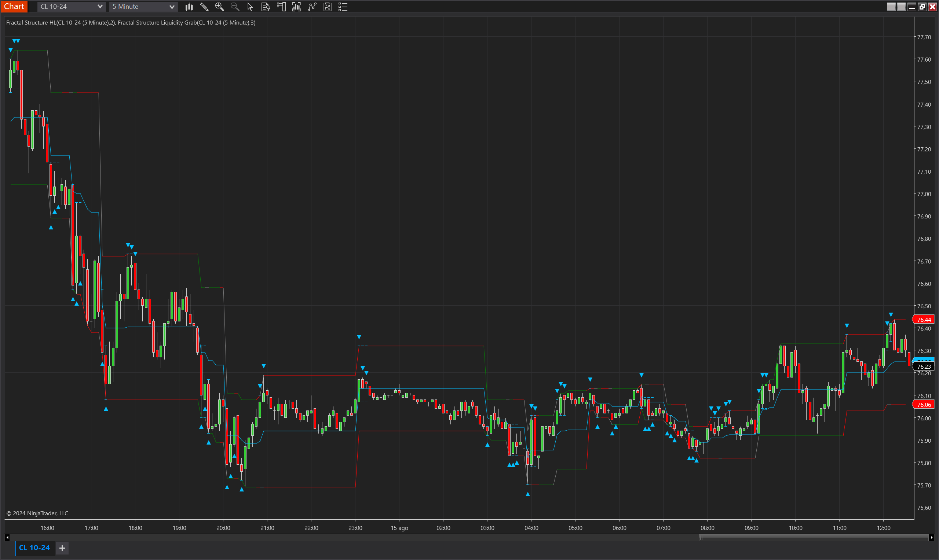
Task: Click the 75,60 price axis label
Action: point(924,508)
